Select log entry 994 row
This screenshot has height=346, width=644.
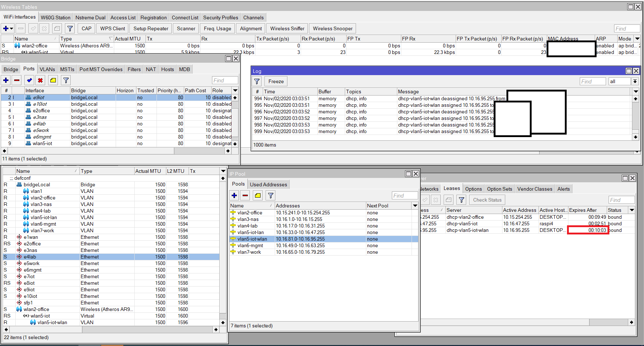coord(442,98)
